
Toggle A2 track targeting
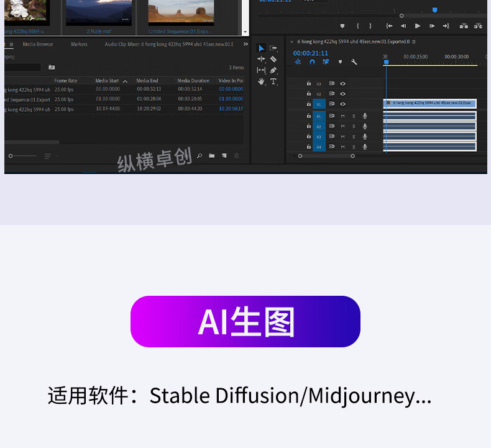point(319,127)
